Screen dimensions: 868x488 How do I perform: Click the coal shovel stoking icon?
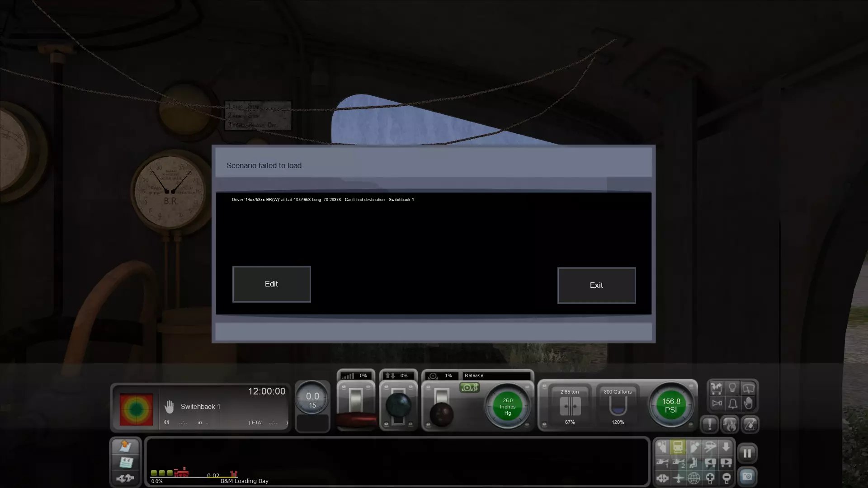click(750, 424)
